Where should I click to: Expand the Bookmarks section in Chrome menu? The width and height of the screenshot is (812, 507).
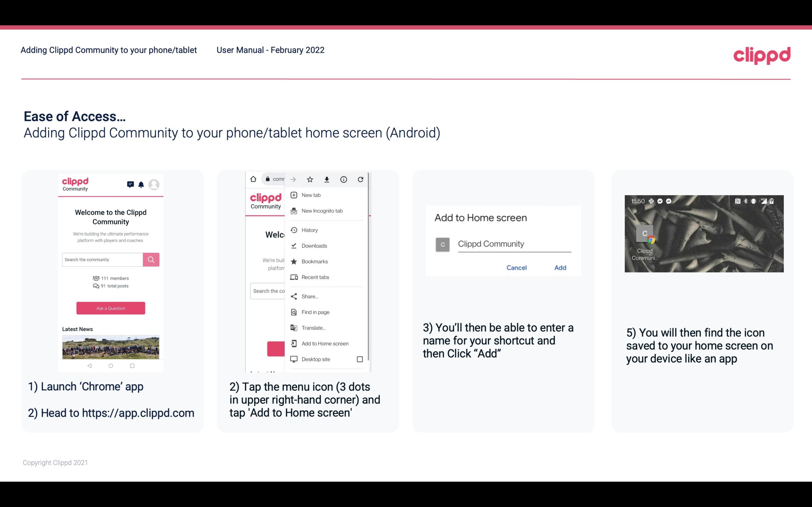click(314, 261)
